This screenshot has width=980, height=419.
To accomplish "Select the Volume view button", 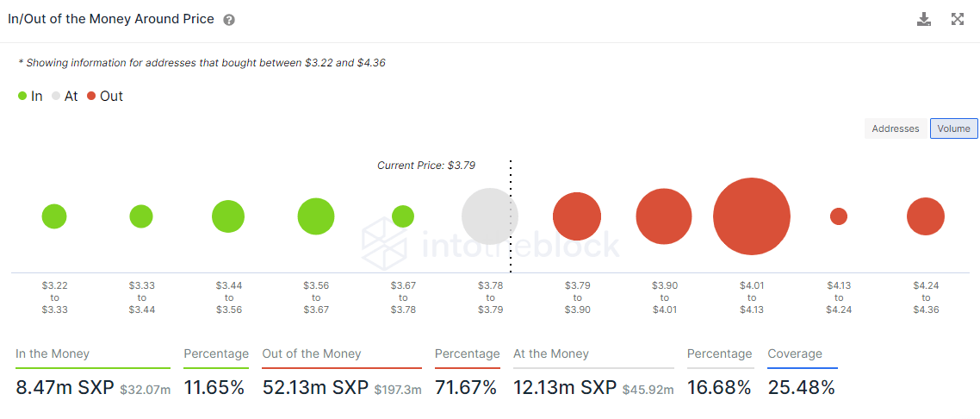I will click(x=953, y=128).
